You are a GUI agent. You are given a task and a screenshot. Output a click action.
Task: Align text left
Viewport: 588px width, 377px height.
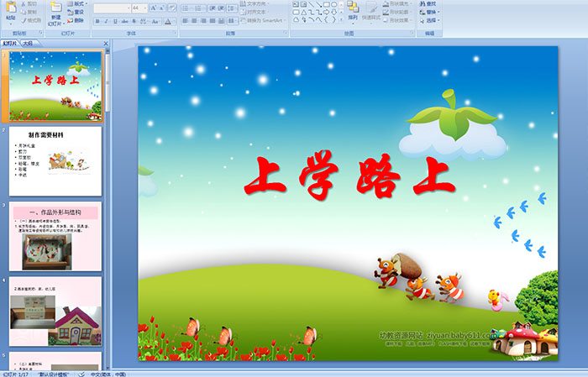coord(186,21)
